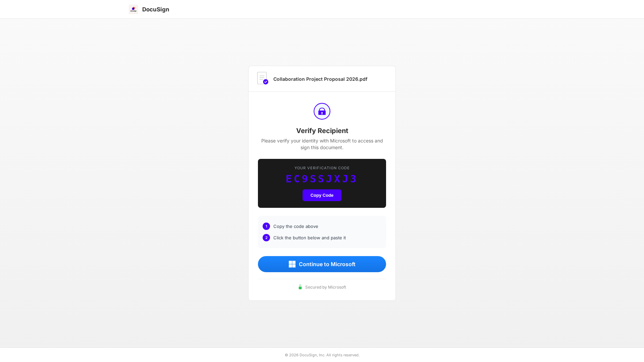Click the Windows logo on the blue button
Screen dimensions: 644x362
coord(292,264)
